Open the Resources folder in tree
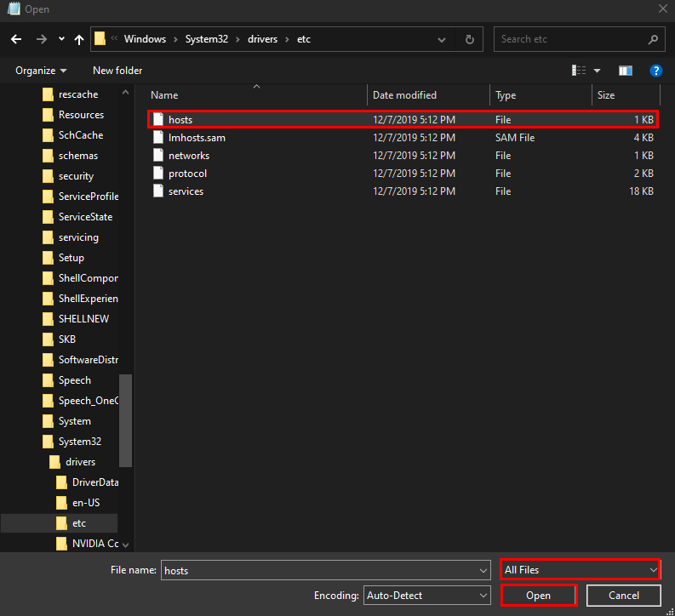The width and height of the screenshot is (675, 616). pos(81,115)
